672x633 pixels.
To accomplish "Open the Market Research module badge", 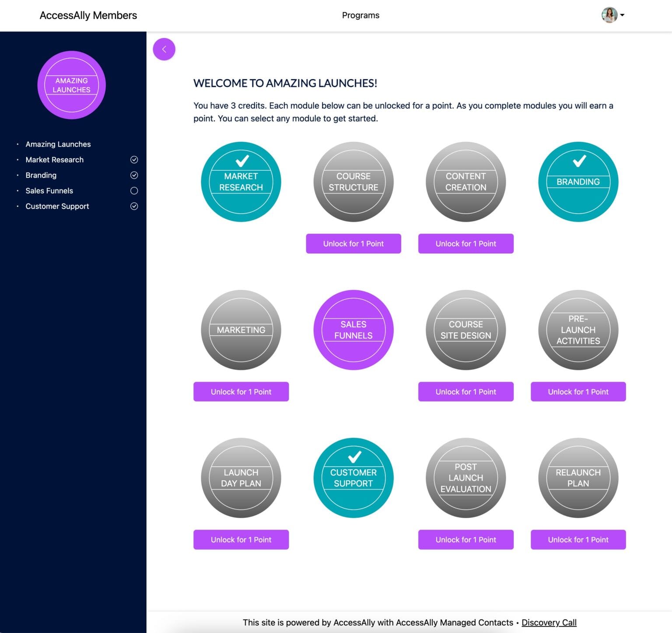I will pos(241,181).
